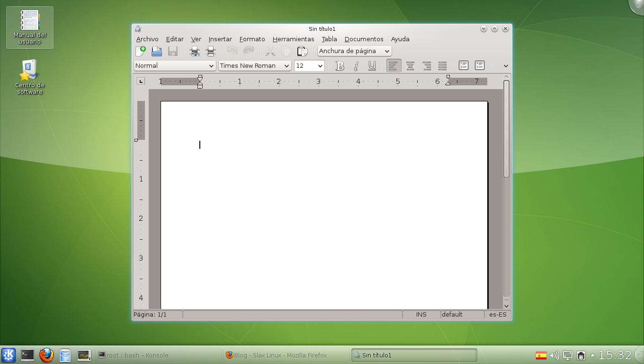Toggle italic formatting
644x364 pixels.
coord(356,66)
